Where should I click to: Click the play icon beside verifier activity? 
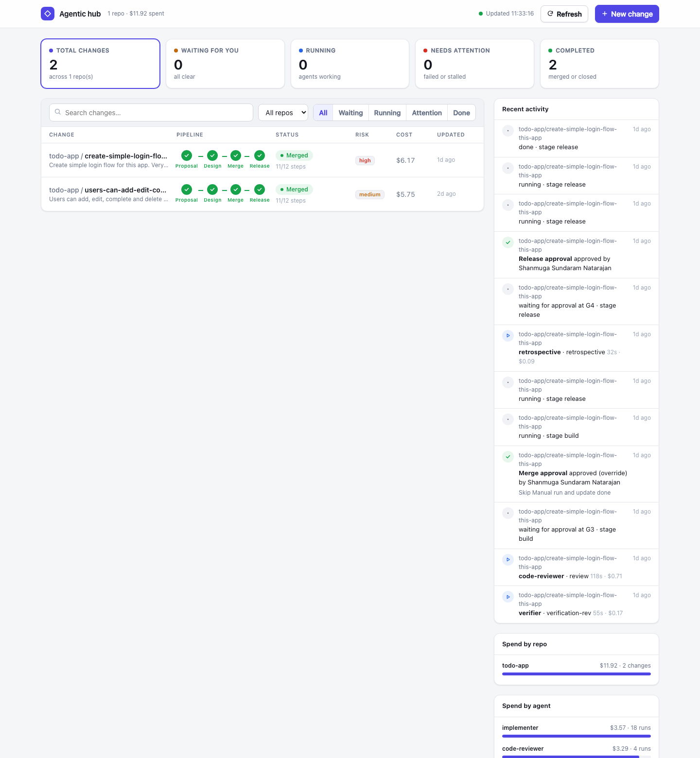click(x=508, y=597)
